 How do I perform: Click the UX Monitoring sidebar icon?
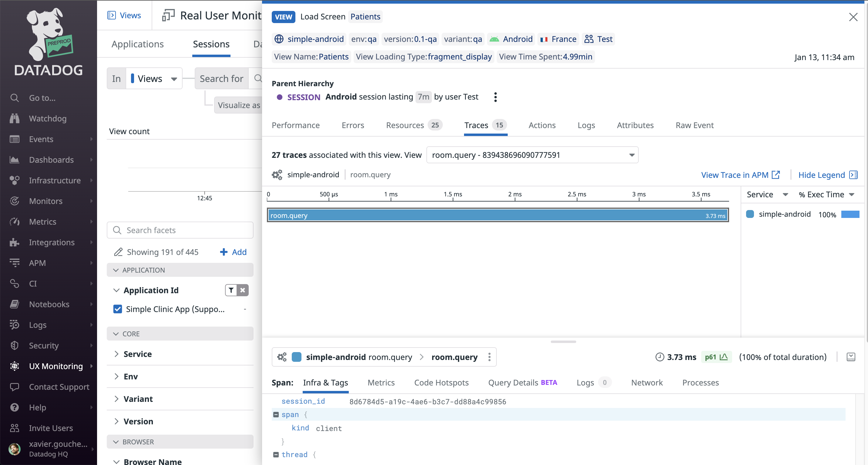15,366
